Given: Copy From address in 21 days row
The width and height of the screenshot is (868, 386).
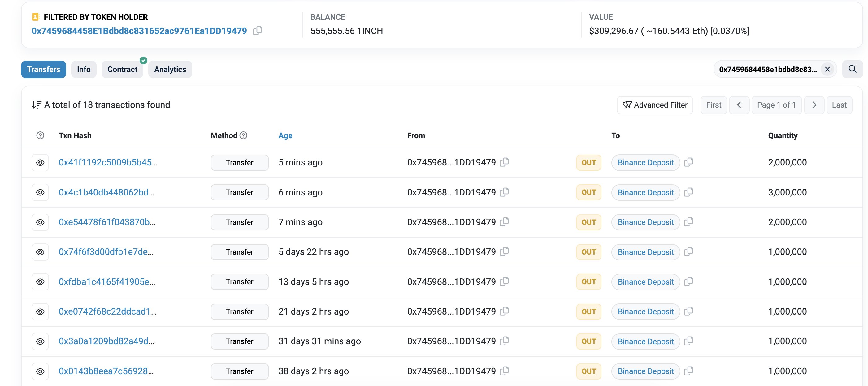Looking at the screenshot, I should [504, 311].
